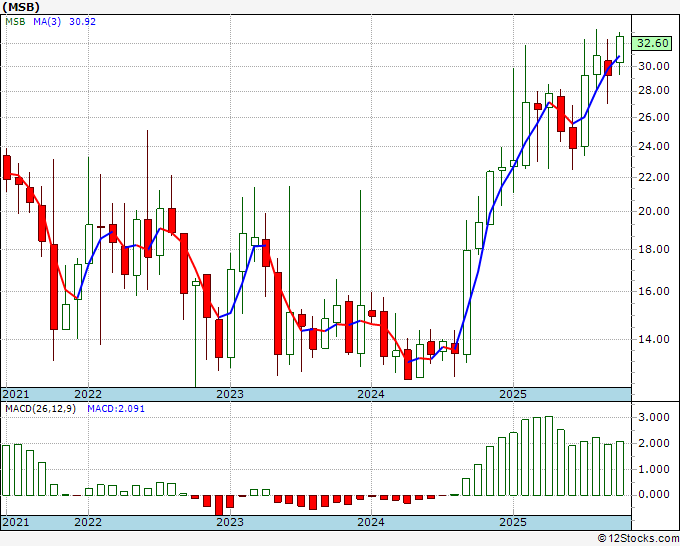The image size is (680, 546).
Task: Click the 30.00 price axis label
Action: [653, 66]
